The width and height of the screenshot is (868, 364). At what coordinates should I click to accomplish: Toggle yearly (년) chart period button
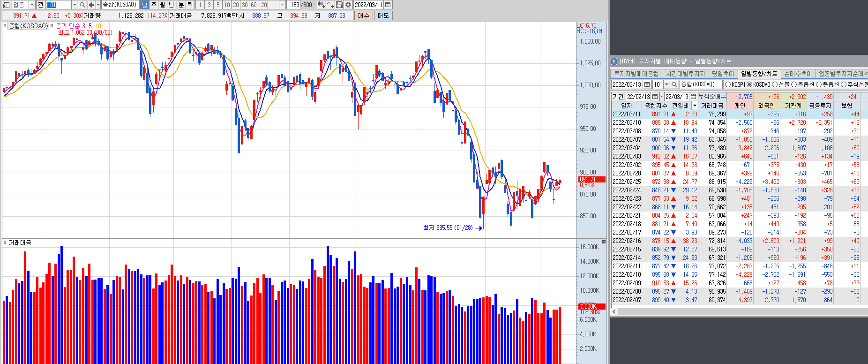pyautogui.click(x=172, y=5)
